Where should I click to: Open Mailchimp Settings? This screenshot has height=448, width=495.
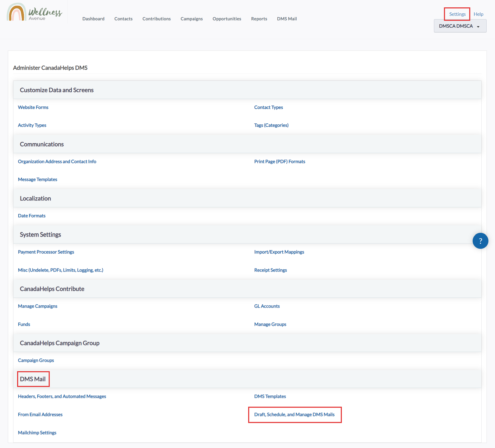37,433
